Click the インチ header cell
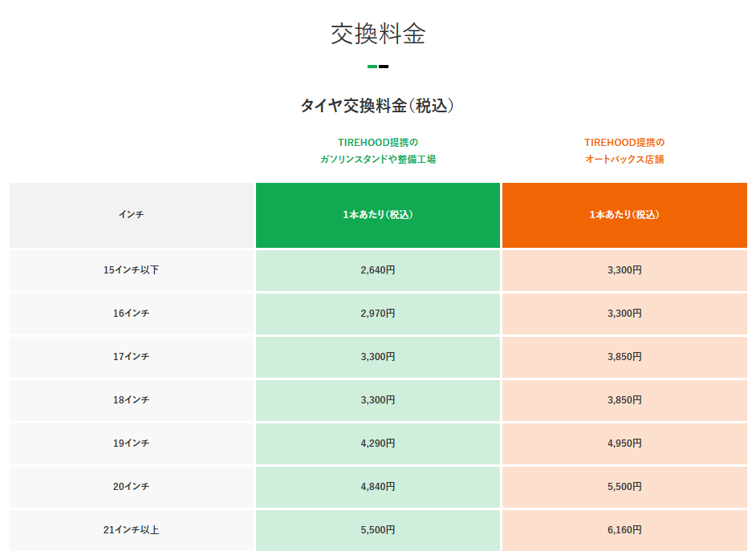This screenshot has width=756, height=559. tap(131, 215)
